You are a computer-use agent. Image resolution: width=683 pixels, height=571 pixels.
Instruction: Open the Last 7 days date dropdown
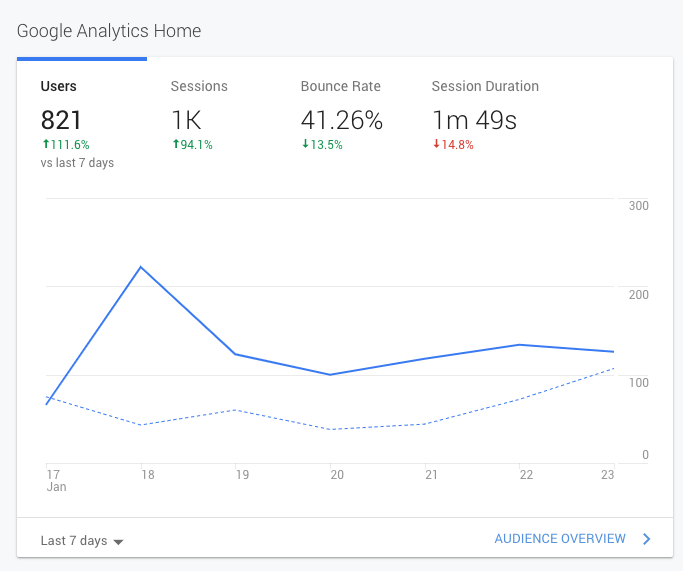point(82,541)
